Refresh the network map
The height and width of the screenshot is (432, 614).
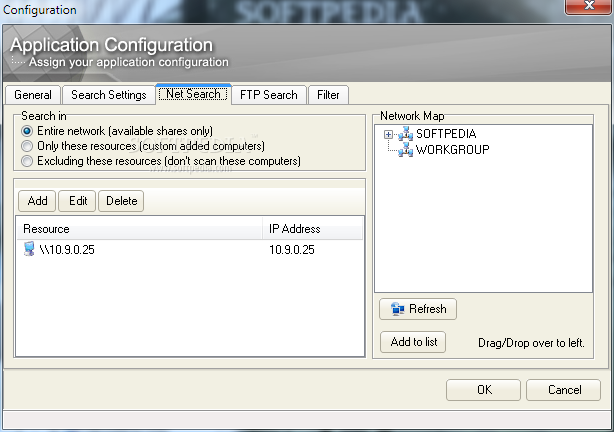(x=418, y=309)
